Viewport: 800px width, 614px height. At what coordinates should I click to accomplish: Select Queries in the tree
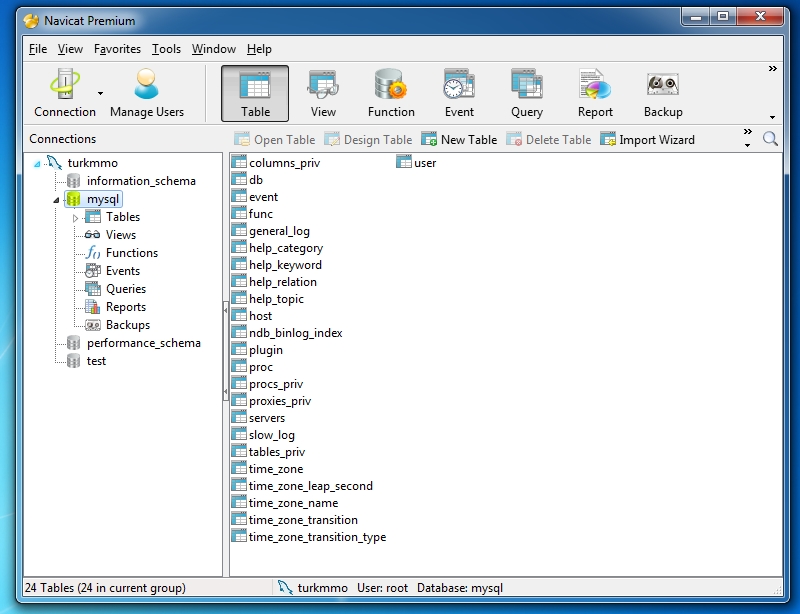126,289
